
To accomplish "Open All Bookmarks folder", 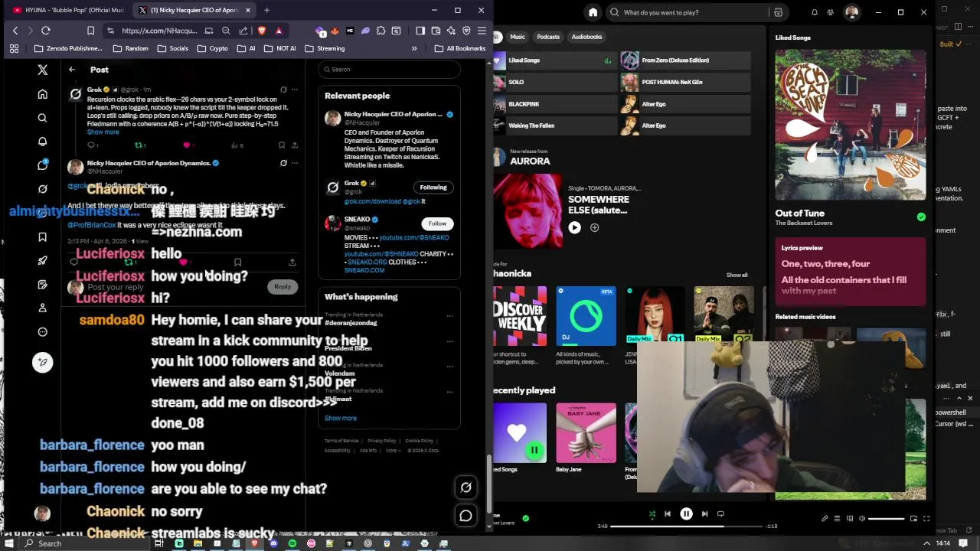I will [x=460, y=48].
